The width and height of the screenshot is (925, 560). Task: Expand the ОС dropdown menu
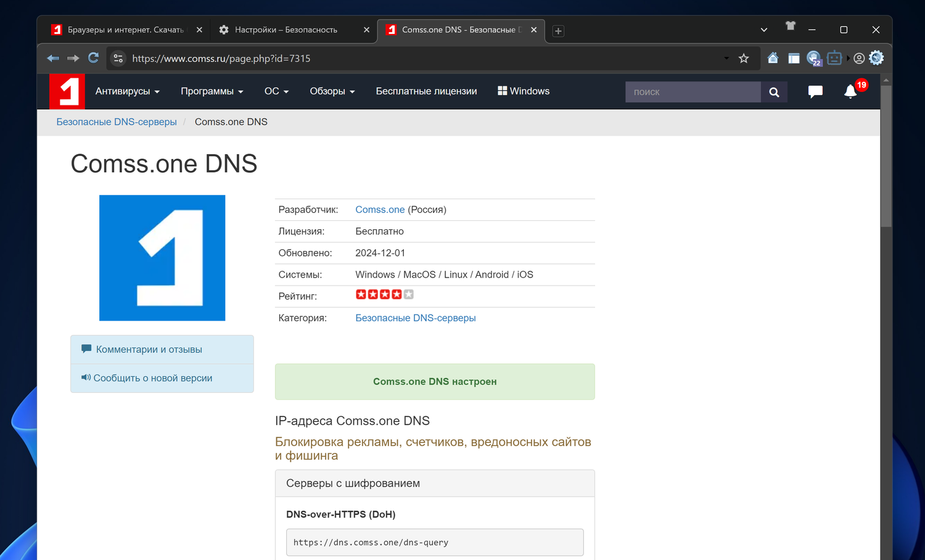click(x=277, y=91)
